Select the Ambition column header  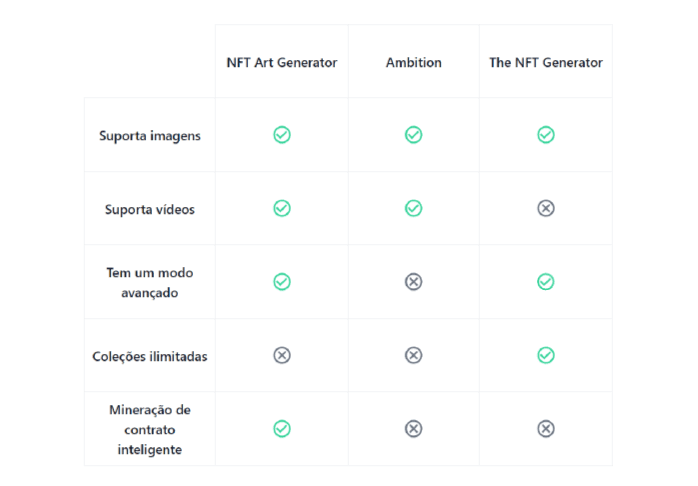413,62
